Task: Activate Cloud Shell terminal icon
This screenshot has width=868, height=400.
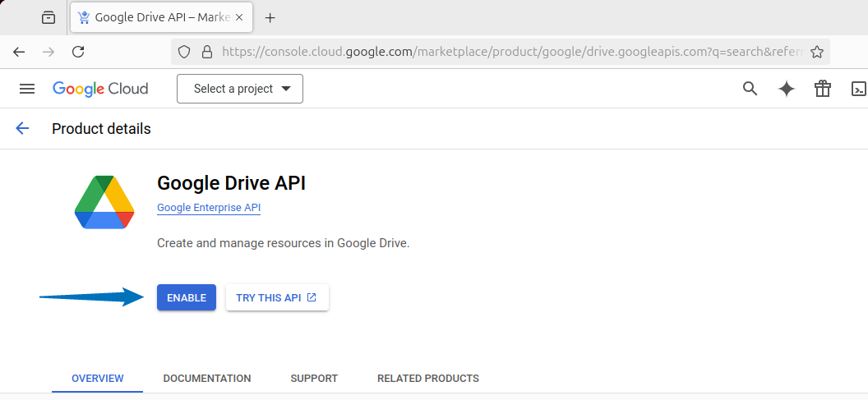Action: pyautogui.click(x=859, y=89)
